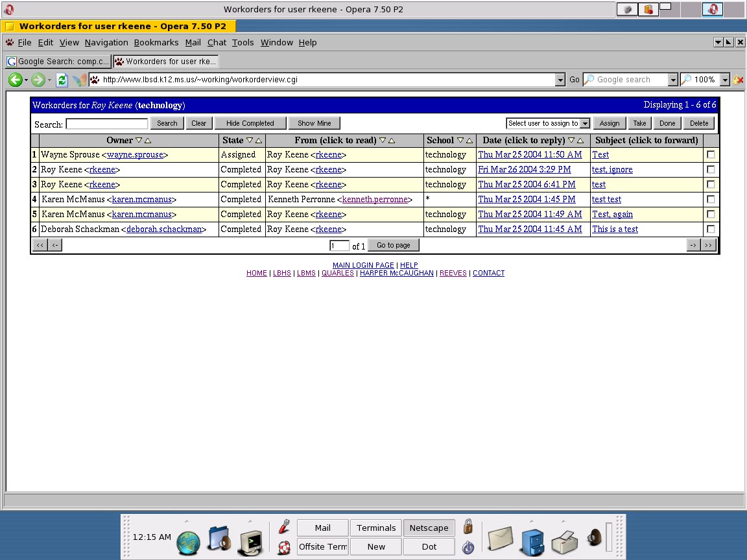Click the green forward arrow icon
Image resolution: width=747 pixels, height=560 pixels.
(38, 80)
